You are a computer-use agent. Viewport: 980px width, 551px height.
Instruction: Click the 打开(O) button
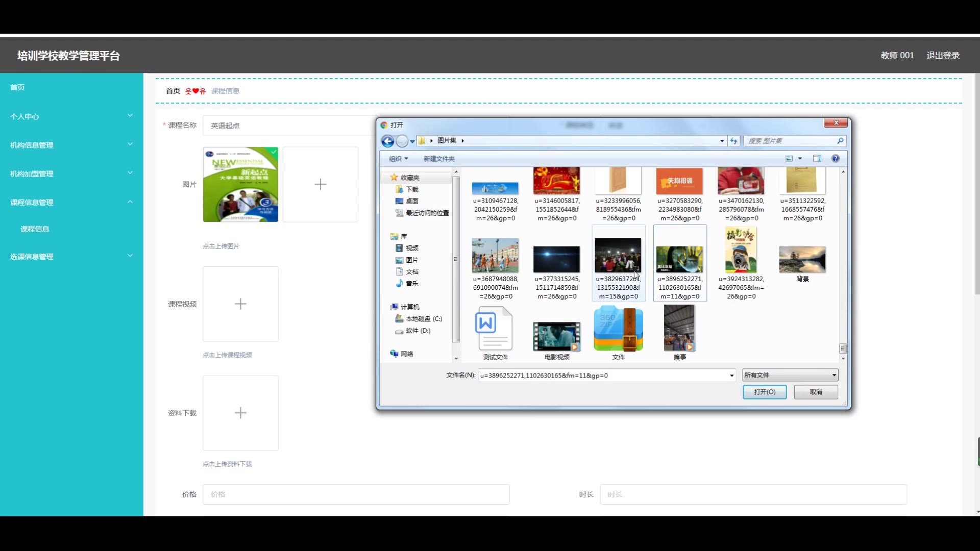764,392
